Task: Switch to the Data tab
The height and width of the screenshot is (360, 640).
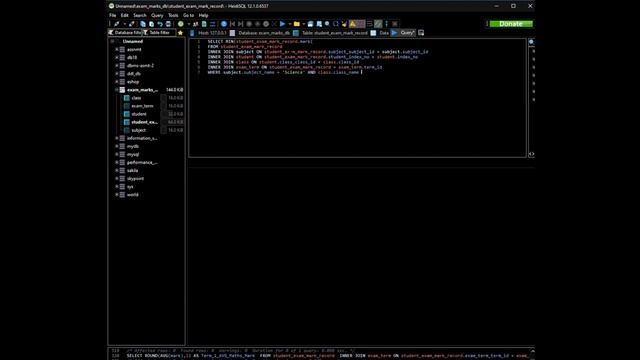Action: 380,33
